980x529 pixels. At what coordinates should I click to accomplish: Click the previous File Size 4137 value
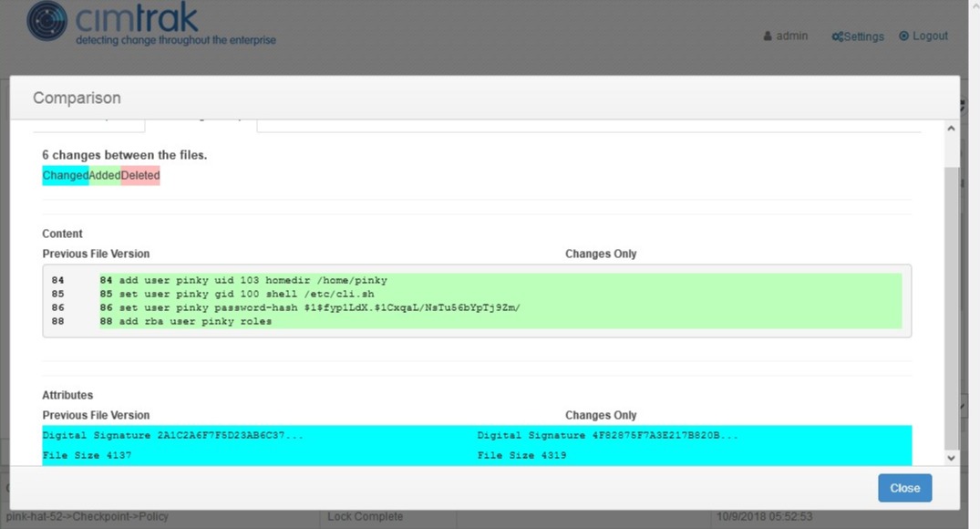pyautogui.click(x=88, y=455)
